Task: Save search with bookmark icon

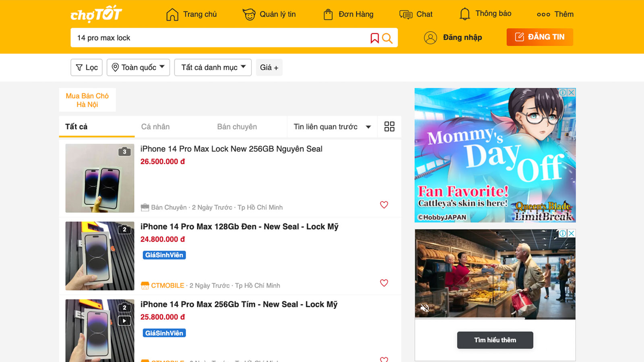Action: click(x=375, y=38)
